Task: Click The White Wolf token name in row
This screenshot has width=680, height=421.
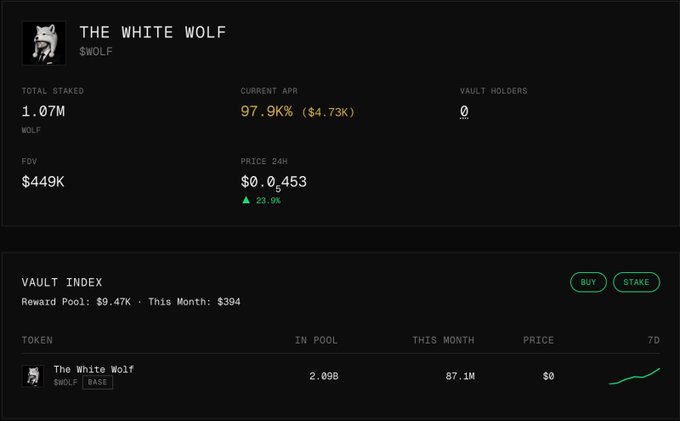Action: 94,369
